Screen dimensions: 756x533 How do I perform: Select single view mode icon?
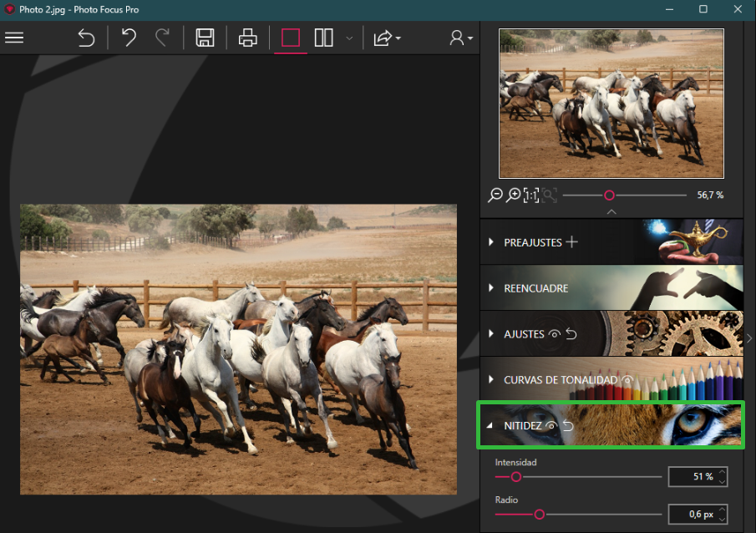coord(291,38)
